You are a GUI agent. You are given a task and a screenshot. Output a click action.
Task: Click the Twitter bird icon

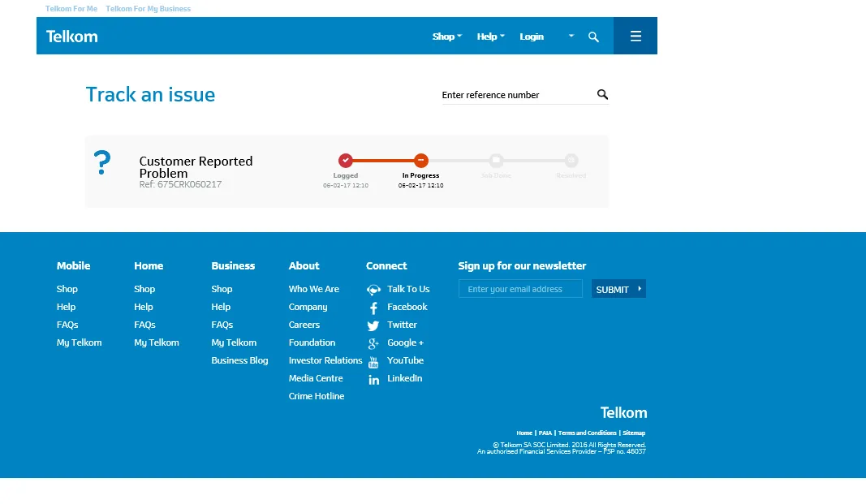(373, 325)
